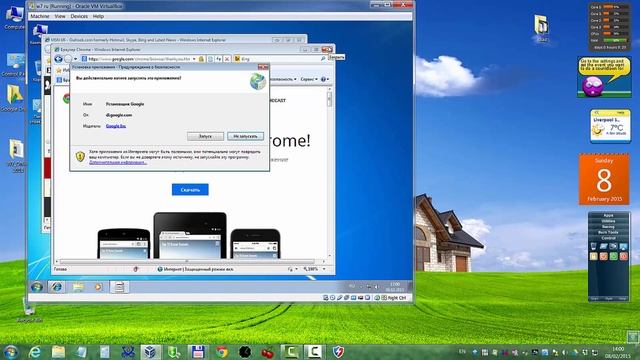Select the Recycle Bin desktop icon
Image resolution: width=640 pixels, height=360 pixels.
29,311
